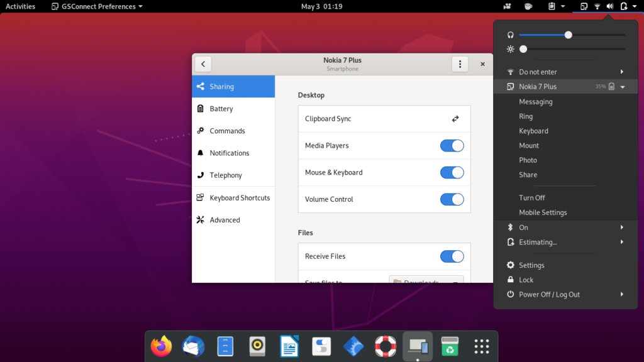The height and width of the screenshot is (362, 644).
Task: Click the Clipboard Sync direction arrows icon
Action: pos(455,119)
